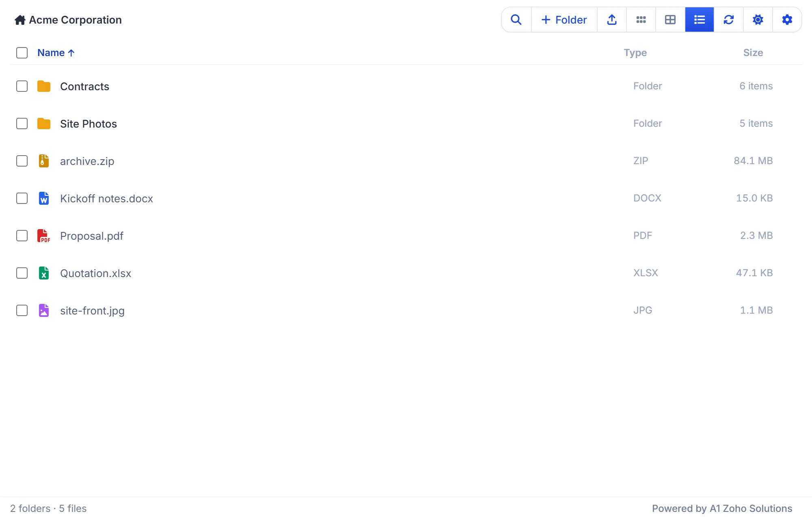
Task: Sort by the Type column header
Action: click(x=635, y=53)
